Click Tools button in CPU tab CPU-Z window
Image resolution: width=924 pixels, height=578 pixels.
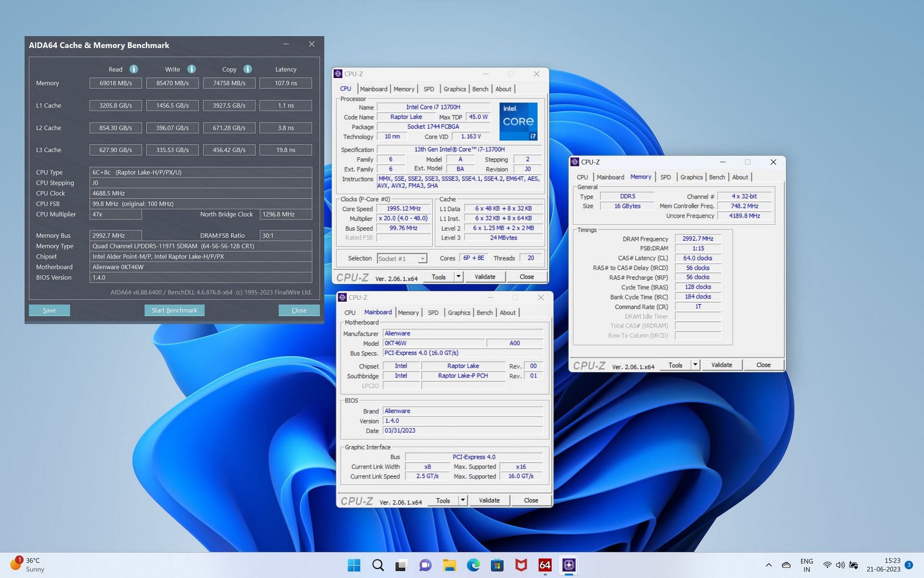click(439, 277)
